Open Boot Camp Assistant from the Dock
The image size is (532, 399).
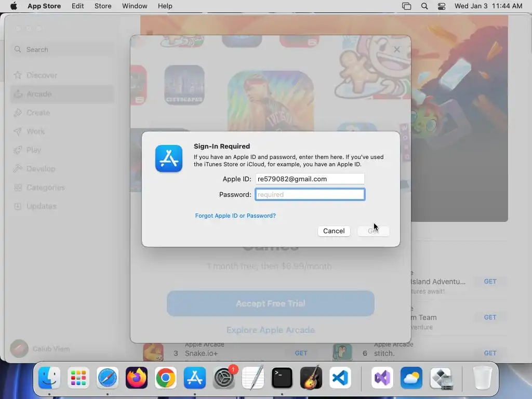tap(441, 378)
